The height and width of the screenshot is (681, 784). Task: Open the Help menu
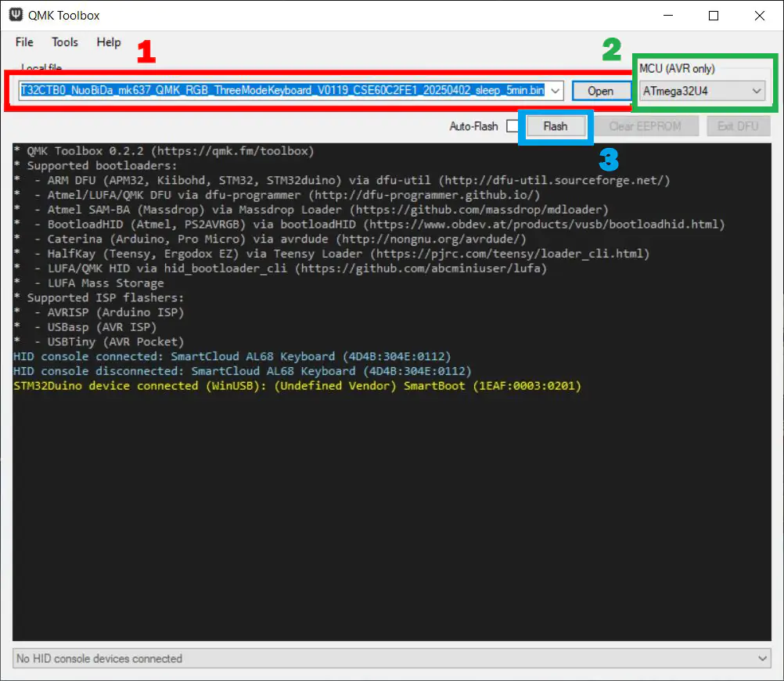coord(109,42)
